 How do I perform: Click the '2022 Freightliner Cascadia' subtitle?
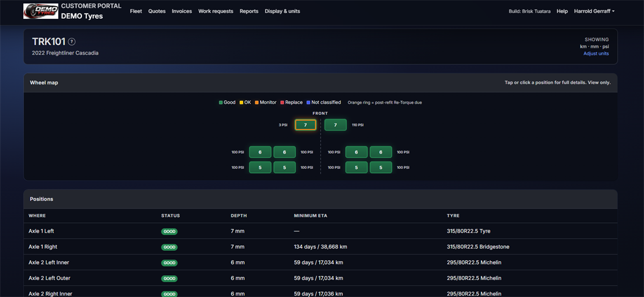point(65,53)
